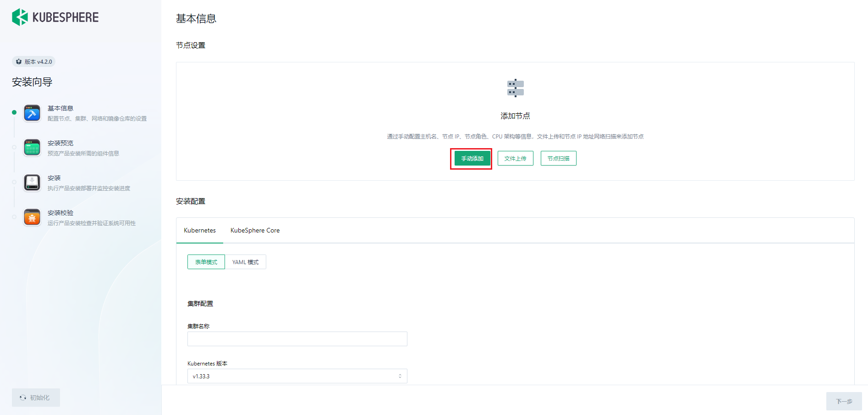Click the 添加节点 heading
Viewport: 868px width, 415px height.
pos(515,116)
